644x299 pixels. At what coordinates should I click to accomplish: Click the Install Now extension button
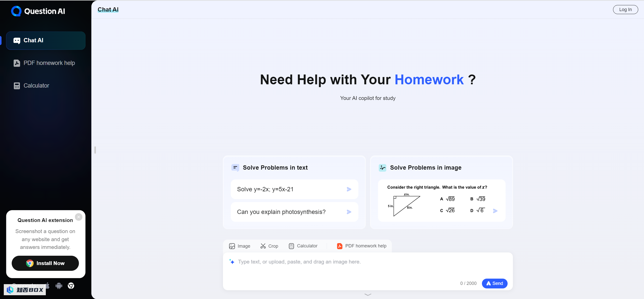coord(45,263)
